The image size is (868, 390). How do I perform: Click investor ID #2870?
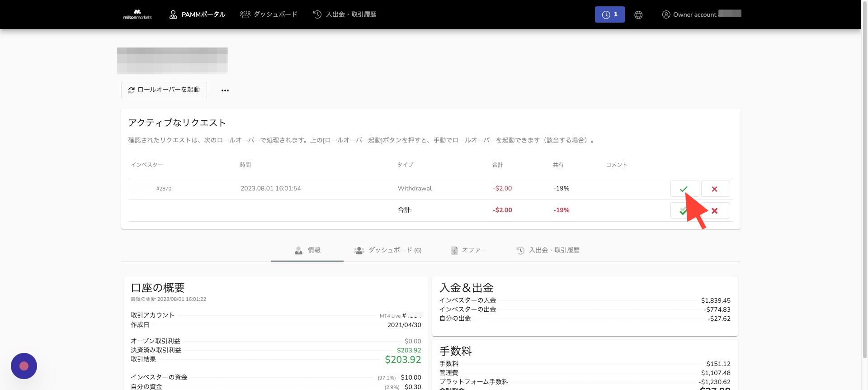tap(164, 189)
